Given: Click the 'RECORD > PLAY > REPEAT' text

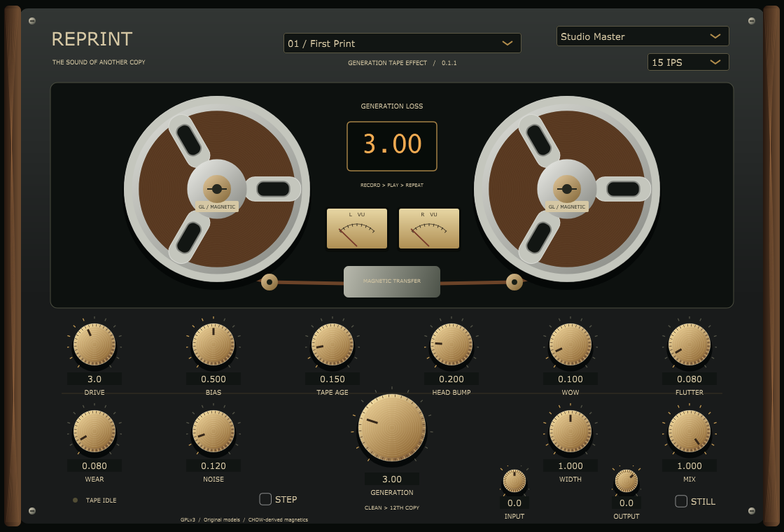Looking at the screenshot, I should (x=392, y=185).
